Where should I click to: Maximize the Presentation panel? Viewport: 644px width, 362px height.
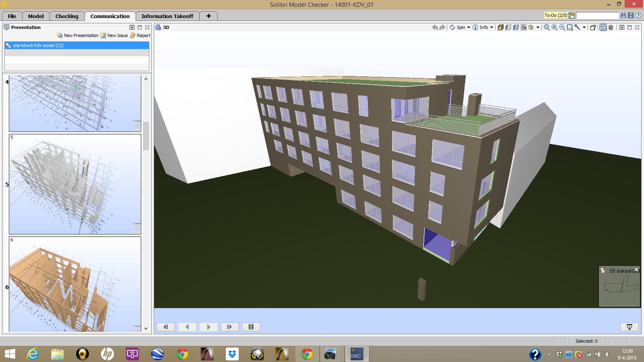tap(140, 27)
